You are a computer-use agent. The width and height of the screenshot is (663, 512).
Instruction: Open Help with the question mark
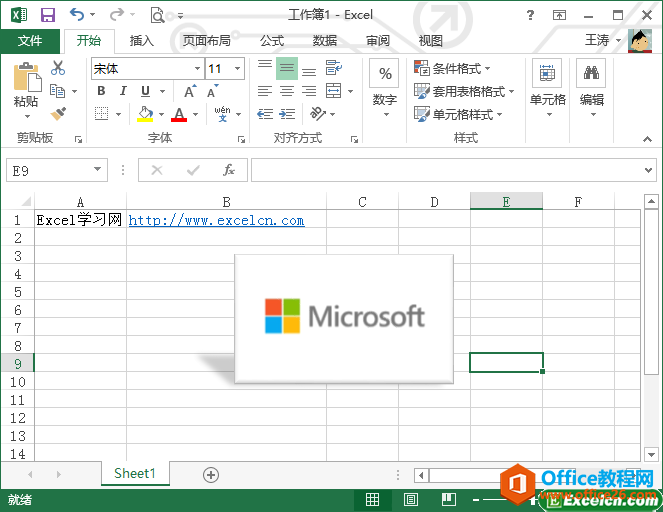530,15
